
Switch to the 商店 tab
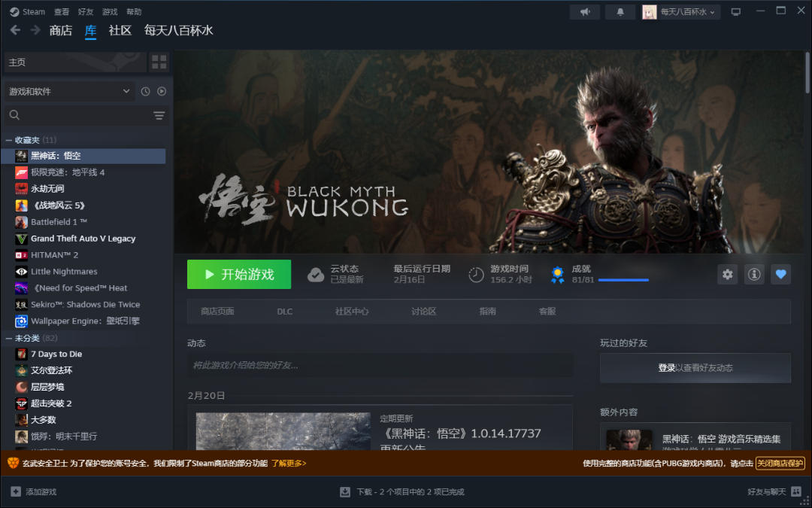click(61, 31)
